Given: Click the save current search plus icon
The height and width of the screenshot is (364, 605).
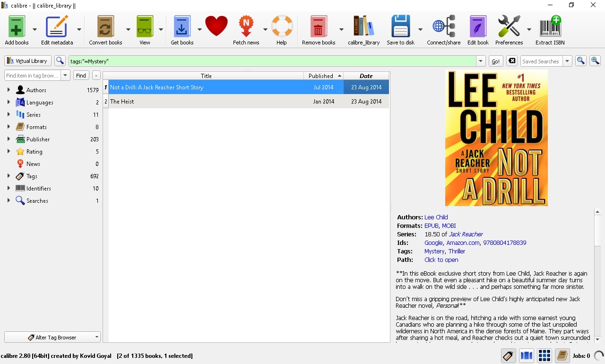Looking at the screenshot, I should click(x=595, y=61).
